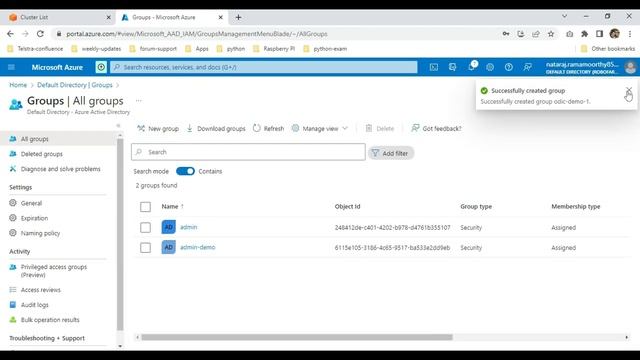Expand the Manage view dropdown
The image size is (640, 360).
[320, 129]
